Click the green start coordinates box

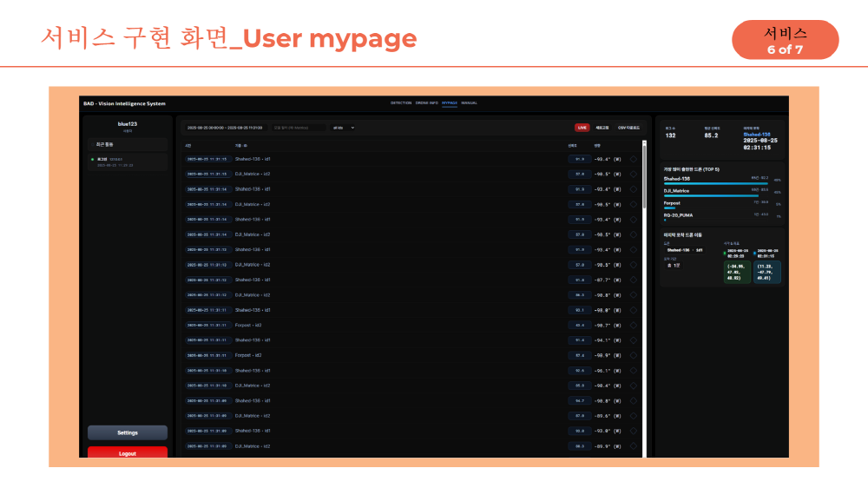point(737,272)
